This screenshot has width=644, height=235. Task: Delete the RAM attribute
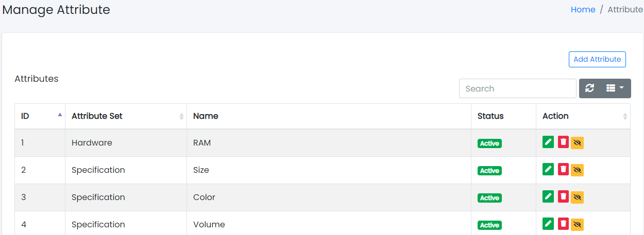(563, 141)
